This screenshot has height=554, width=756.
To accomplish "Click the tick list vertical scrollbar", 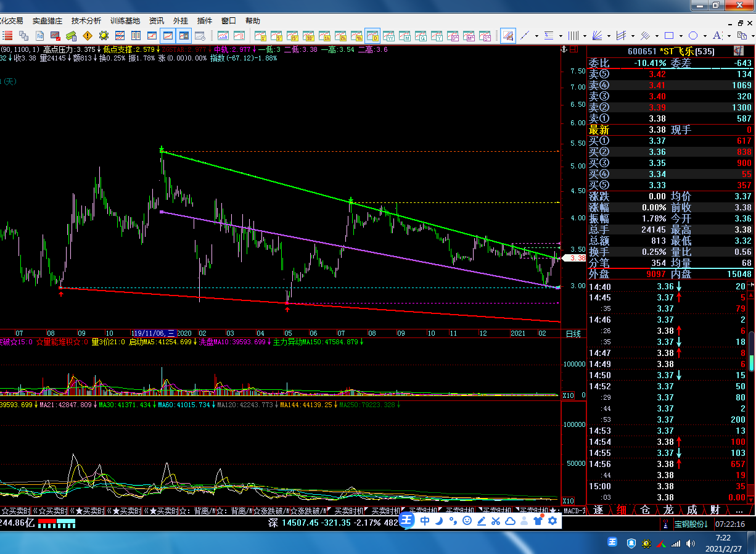I will click(x=751, y=392).
